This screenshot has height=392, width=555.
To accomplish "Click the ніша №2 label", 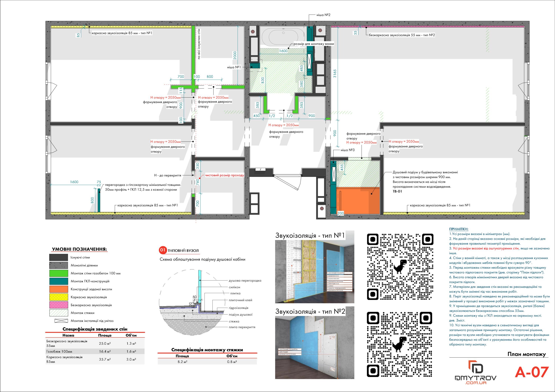I will pyautogui.click(x=323, y=15).
